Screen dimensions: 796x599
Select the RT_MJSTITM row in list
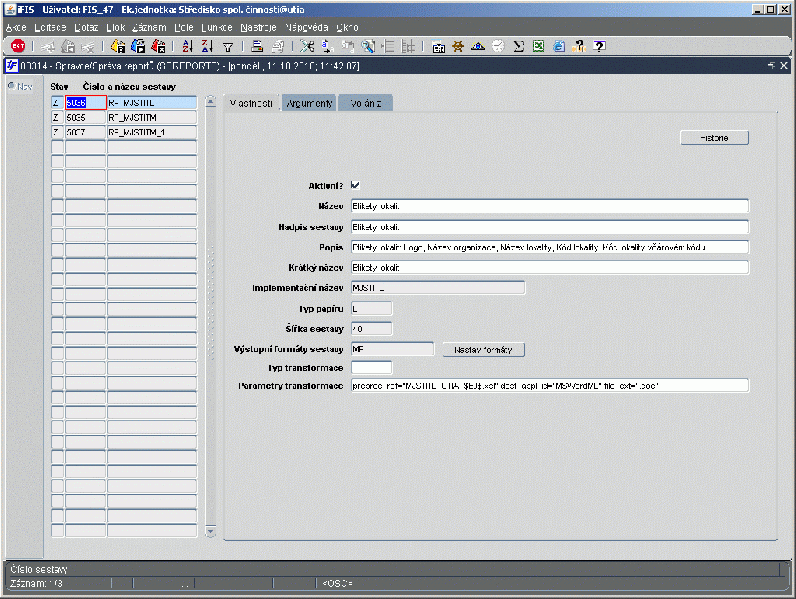coord(152,117)
